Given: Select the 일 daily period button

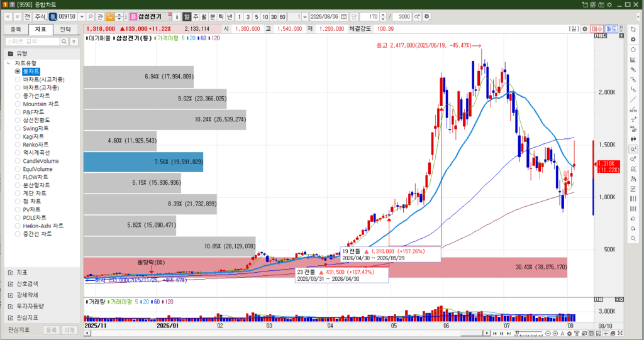Looking at the screenshot, I should [x=187, y=17].
